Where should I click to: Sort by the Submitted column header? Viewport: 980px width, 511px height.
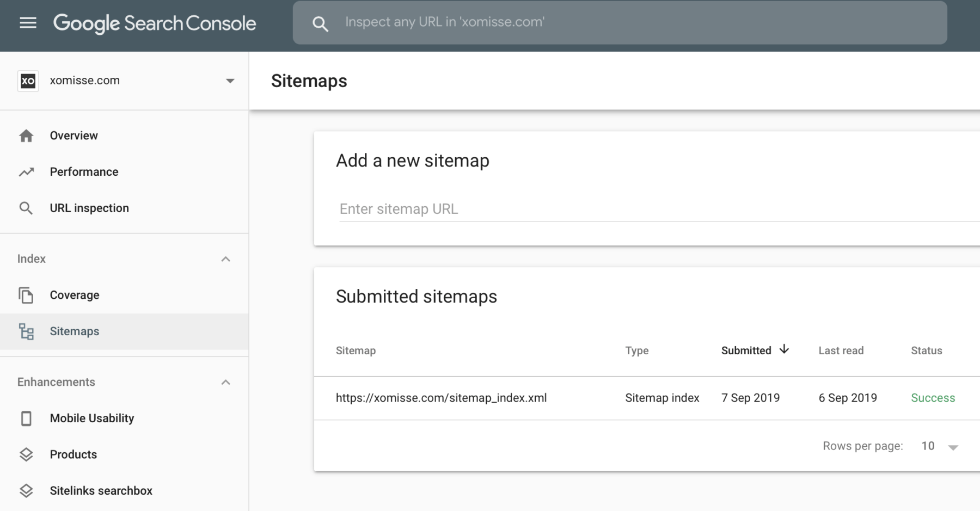click(x=746, y=350)
